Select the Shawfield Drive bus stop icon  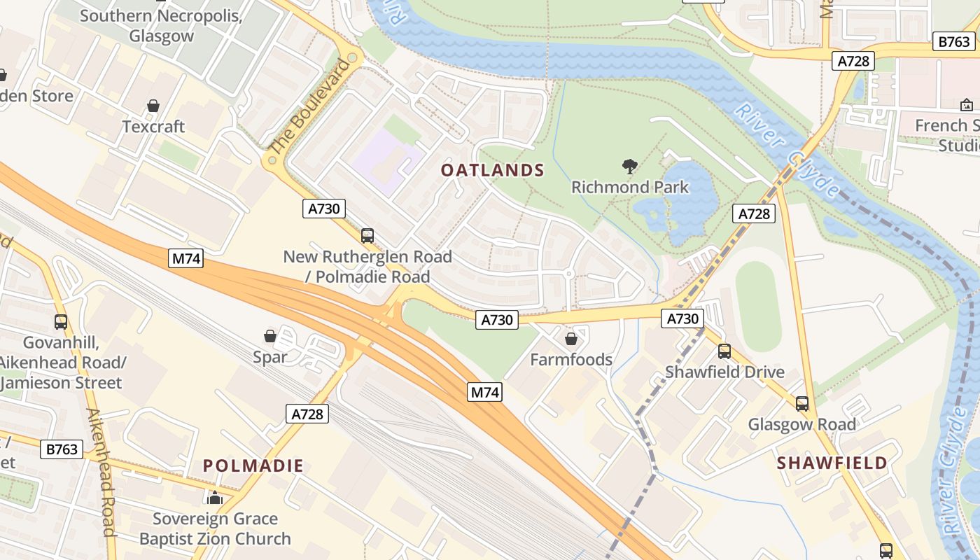click(724, 351)
